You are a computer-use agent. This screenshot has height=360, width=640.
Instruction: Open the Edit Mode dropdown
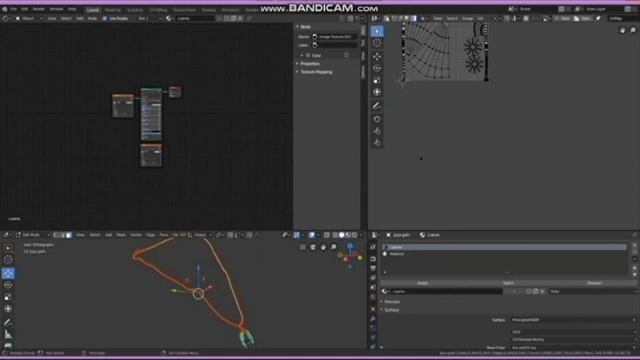click(33, 235)
